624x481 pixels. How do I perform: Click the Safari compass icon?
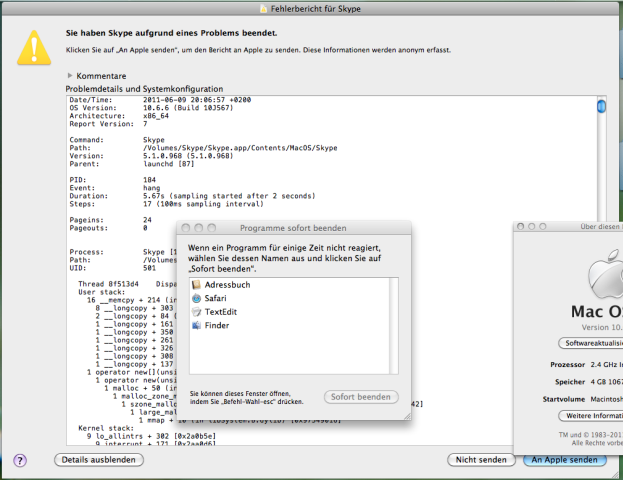196,298
